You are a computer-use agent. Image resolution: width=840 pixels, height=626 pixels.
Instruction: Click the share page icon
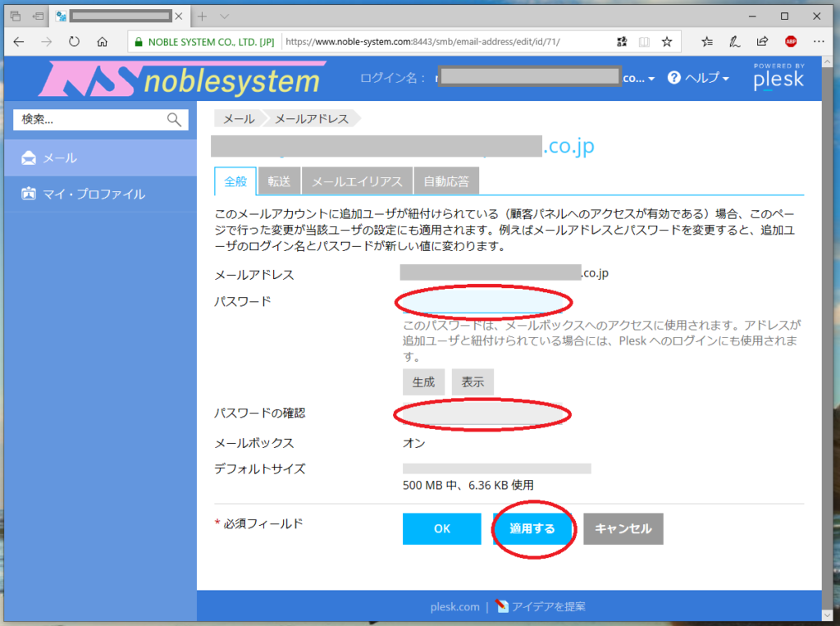click(x=762, y=41)
